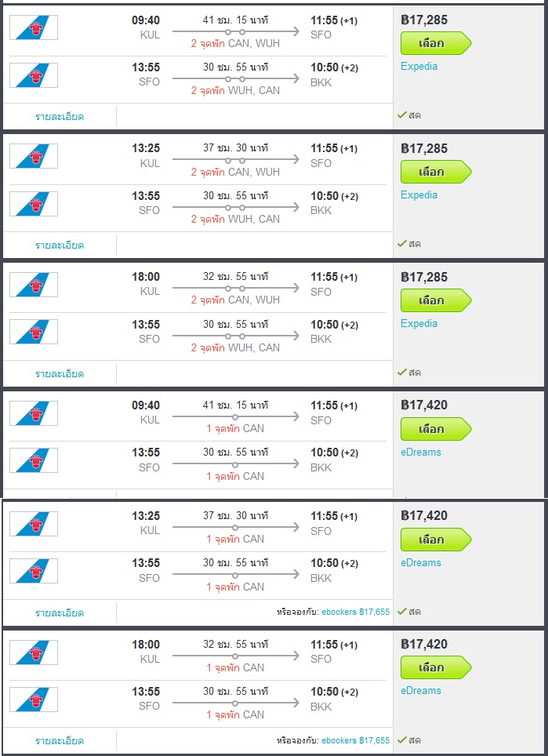Select the ฿17,420 eDreams flight departing 18:00
The height and width of the screenshot is (756, 548).
[436, 667]
